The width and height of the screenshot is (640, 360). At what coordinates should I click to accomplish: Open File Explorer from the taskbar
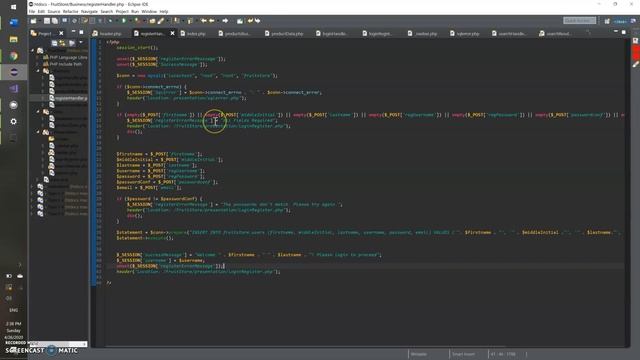(13, 40)
